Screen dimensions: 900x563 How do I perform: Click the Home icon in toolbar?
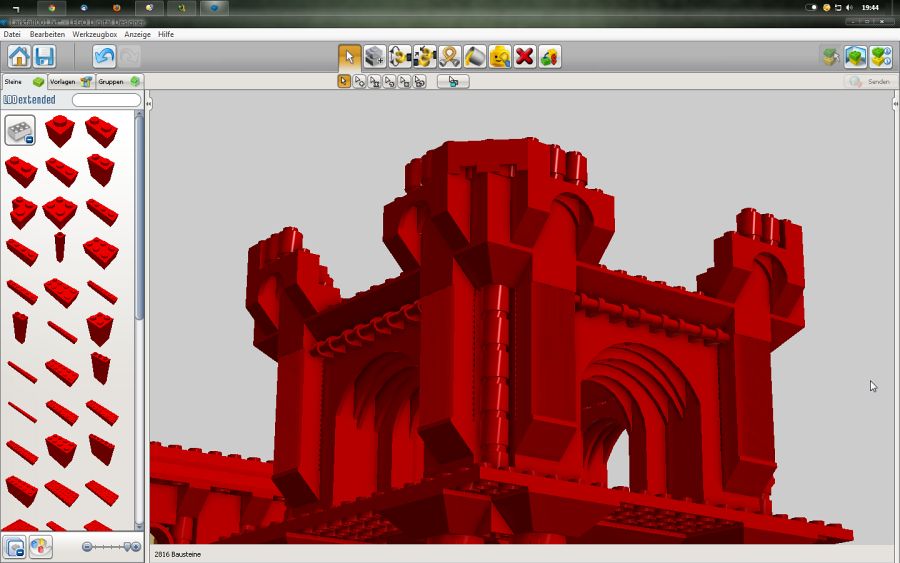coord(19,56)
